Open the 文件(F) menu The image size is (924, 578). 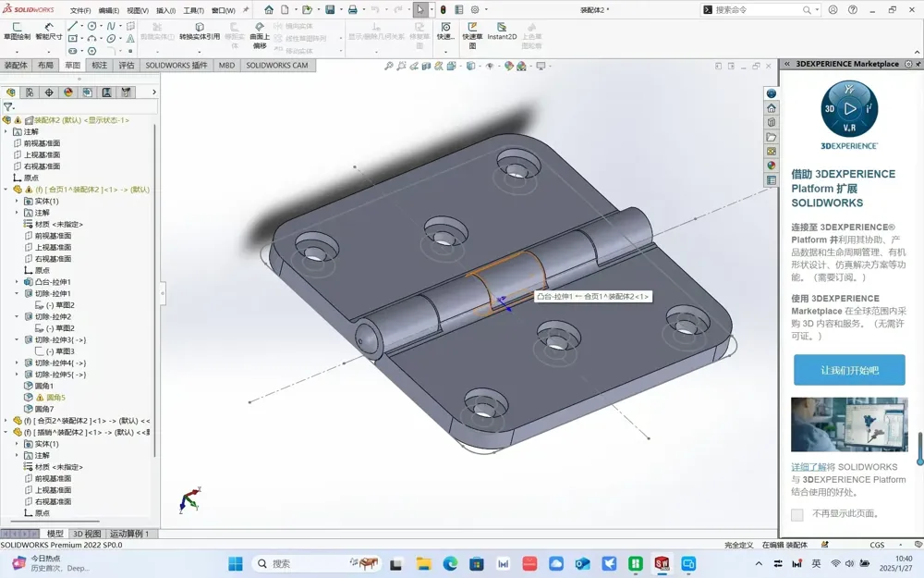pyautogui.click(x=80, y=10)
